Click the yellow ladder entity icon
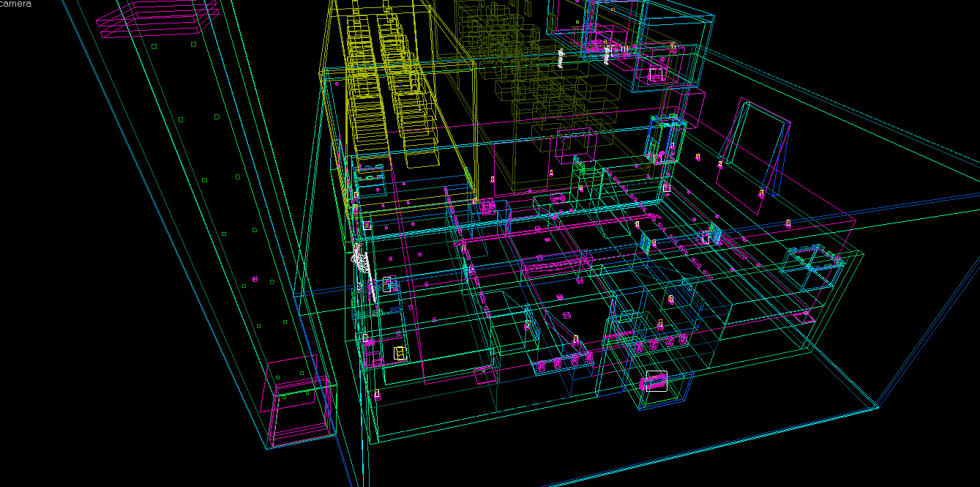This screenshot has height=487, width=980. pos(399,354)
